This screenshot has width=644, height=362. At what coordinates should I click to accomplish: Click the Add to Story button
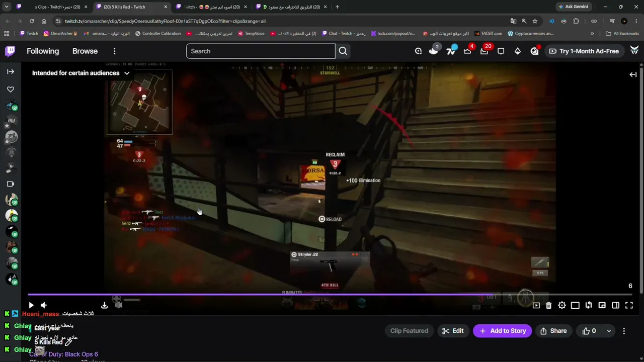click(502, 331)
